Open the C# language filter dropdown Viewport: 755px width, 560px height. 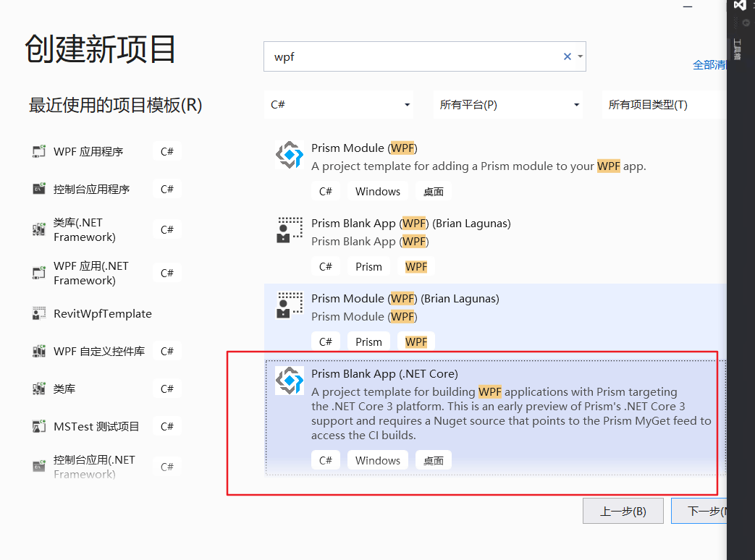(339, 104)
